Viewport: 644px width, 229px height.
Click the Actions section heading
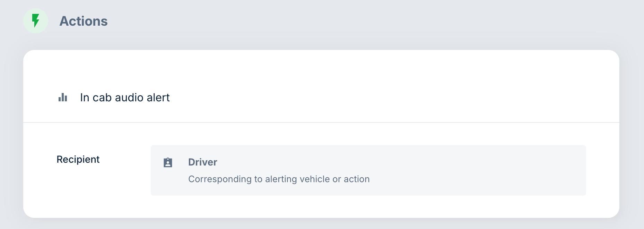coord(84,21)
